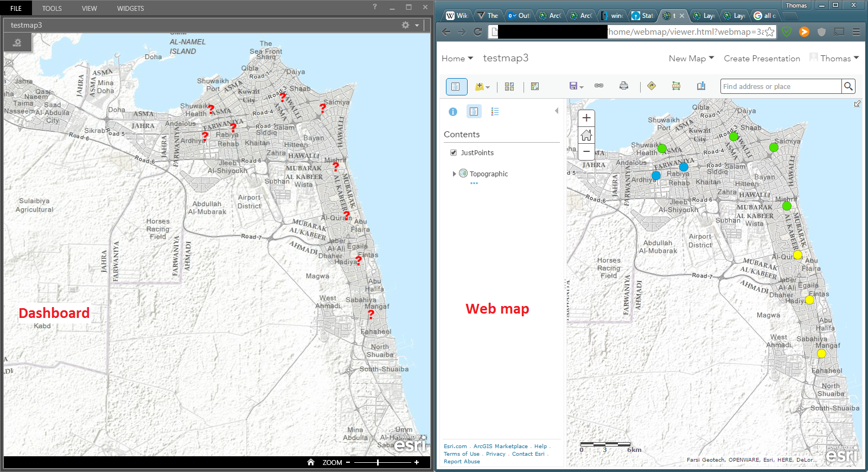Zoom in on the web map
Image resolution: width=868 pixels, height=472 pixels.
586,118
